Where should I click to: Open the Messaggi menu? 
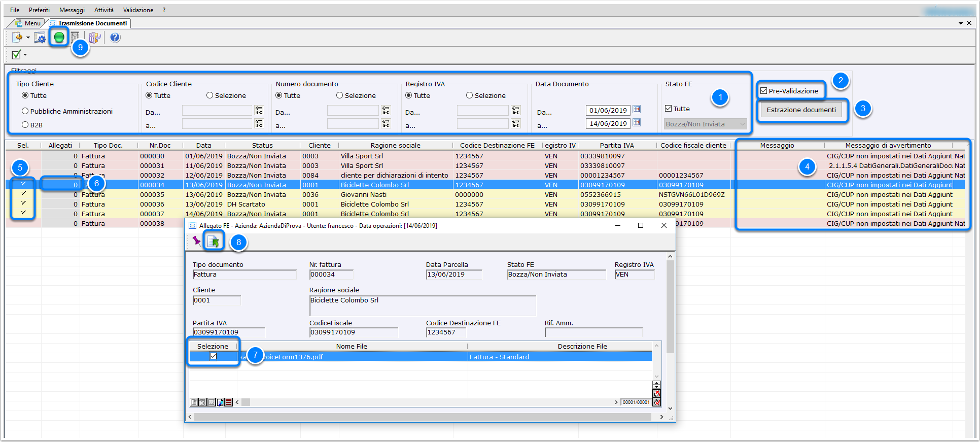click(x=72, y=10)
